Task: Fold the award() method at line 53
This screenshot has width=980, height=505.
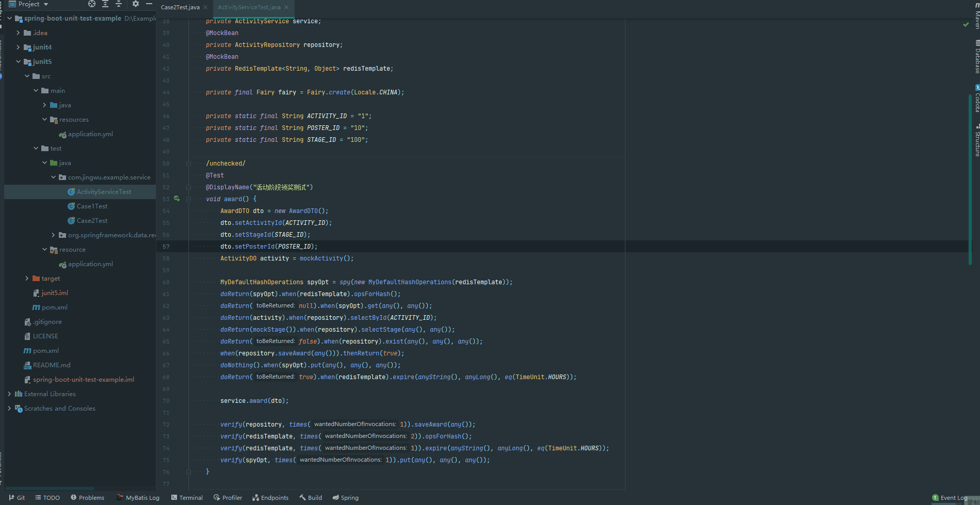Action: (x=188, y=199)
